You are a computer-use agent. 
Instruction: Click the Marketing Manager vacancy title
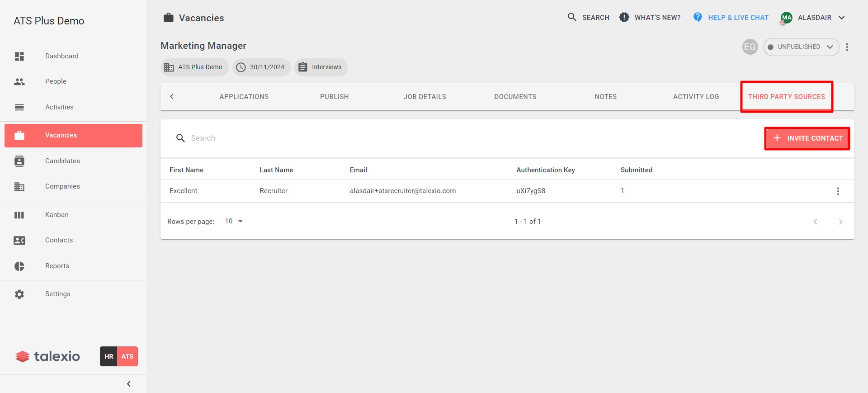pyautogui.click(x=203, y=46)
